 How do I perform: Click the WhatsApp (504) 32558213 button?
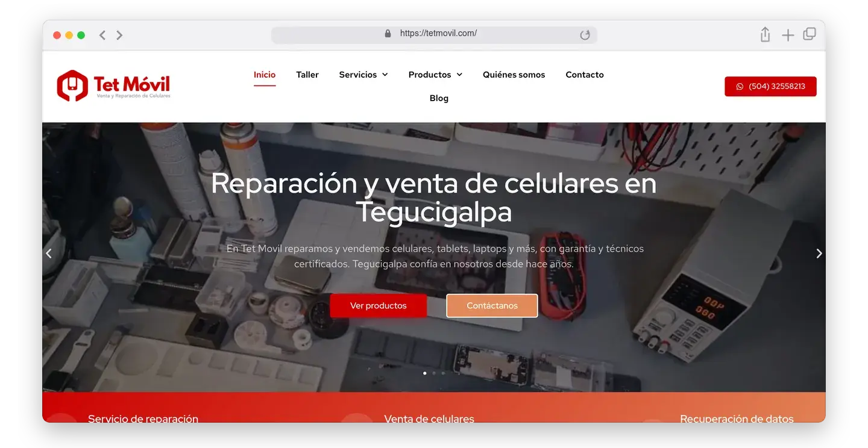(x=770, y=86)
